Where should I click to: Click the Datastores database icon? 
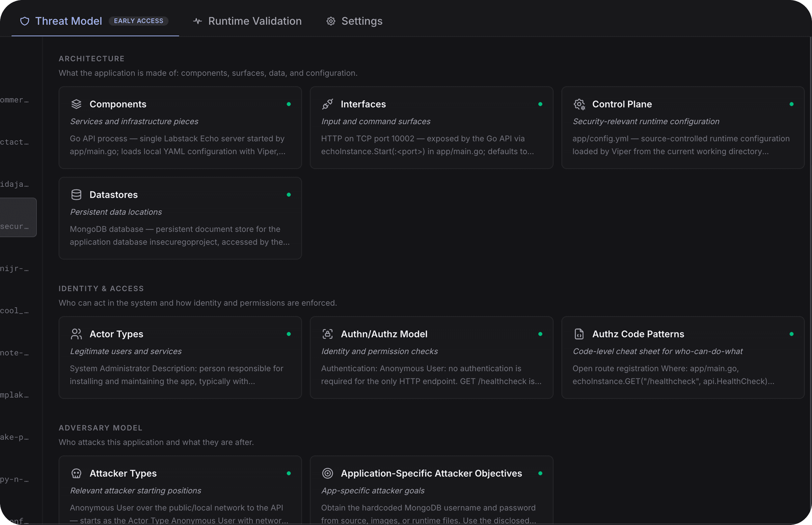tap(76, 195)
